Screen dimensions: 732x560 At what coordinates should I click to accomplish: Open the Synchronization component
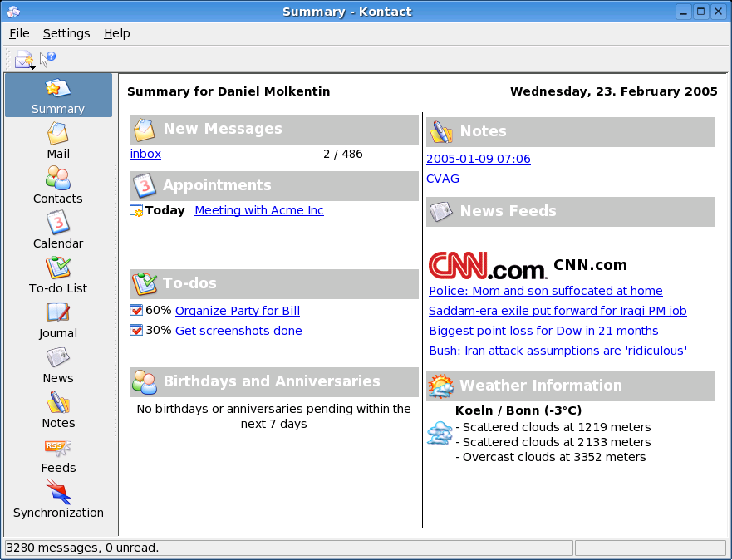click(x=58, y=499)
